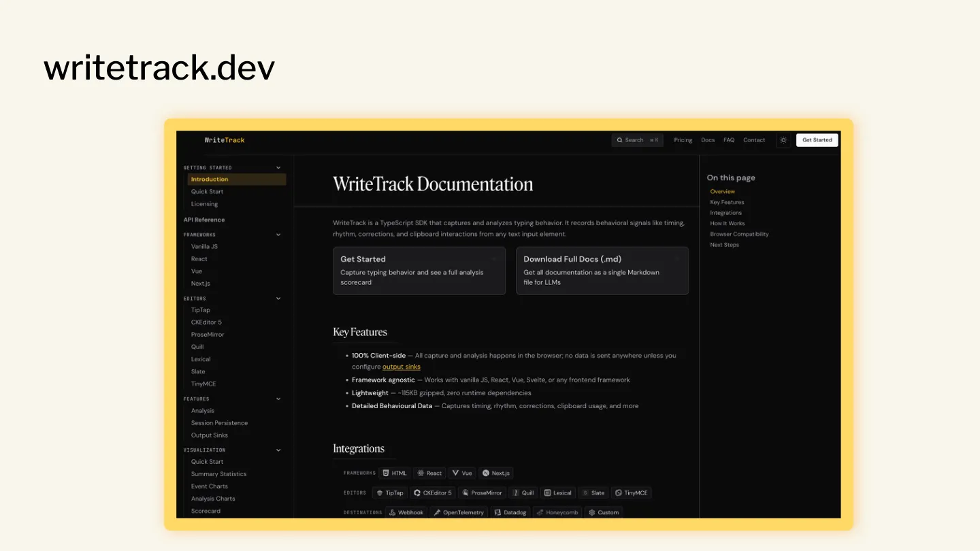This screenshot has width=980, height=551.
Task: Go to FAQ in the top navigation
Action: [729, 140]
